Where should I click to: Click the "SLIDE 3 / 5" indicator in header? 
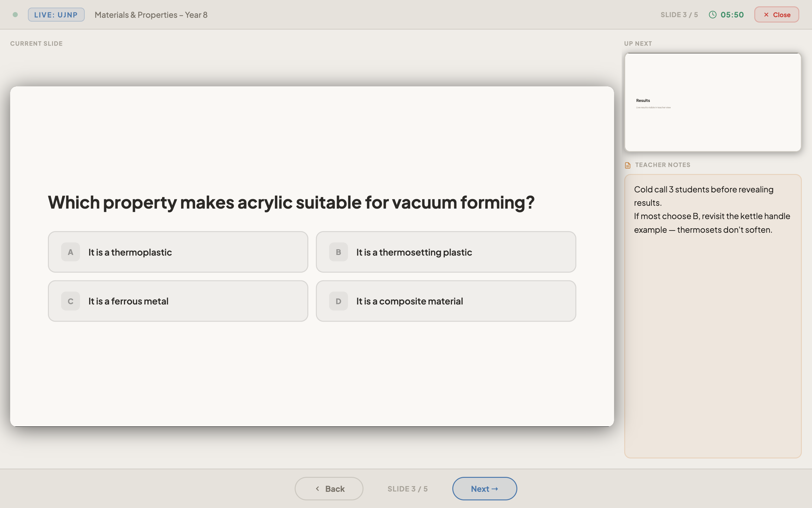tap(679, 15)
